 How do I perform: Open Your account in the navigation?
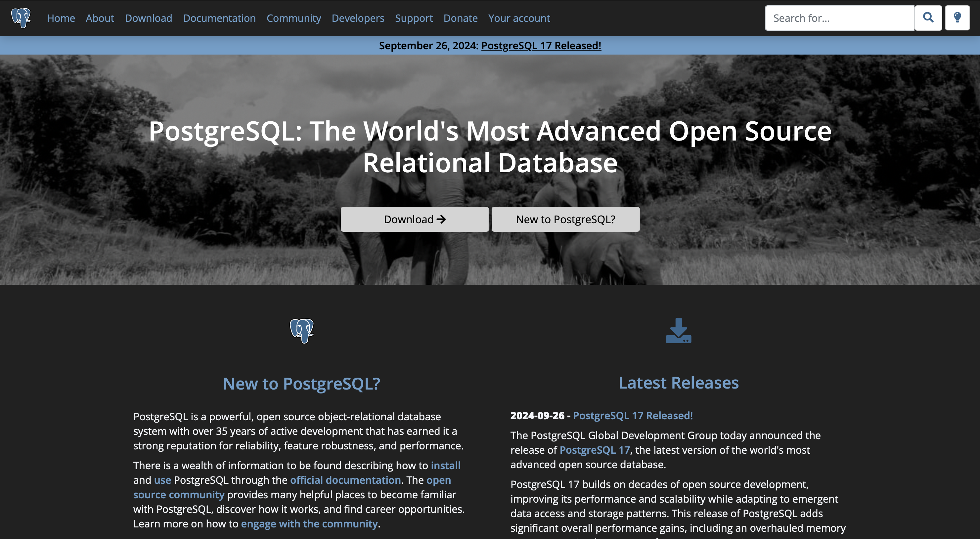point(519,18)
